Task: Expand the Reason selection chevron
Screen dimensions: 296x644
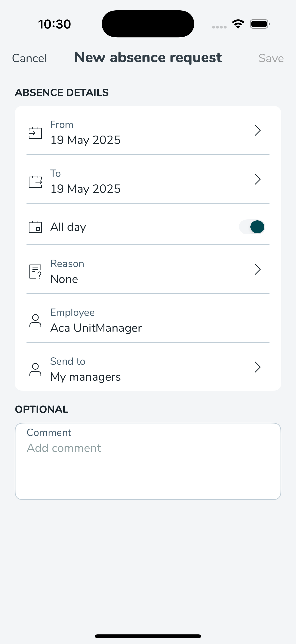Action: click(x=257, y=269)
